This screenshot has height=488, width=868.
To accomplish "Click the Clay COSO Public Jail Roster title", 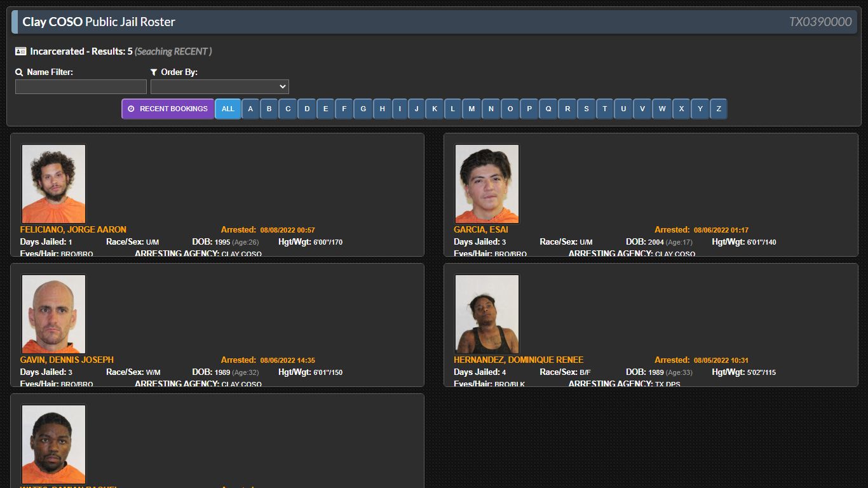I will click(x=99, y=22).
